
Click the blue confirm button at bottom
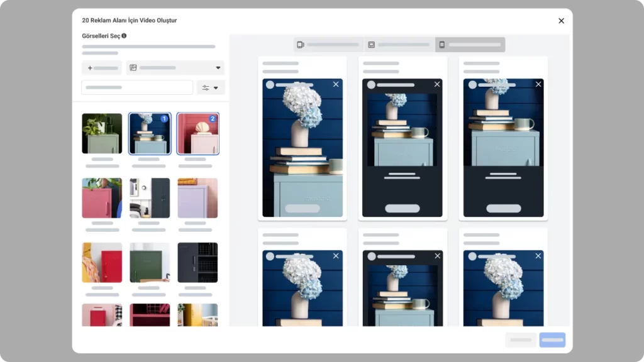[552, 340]
